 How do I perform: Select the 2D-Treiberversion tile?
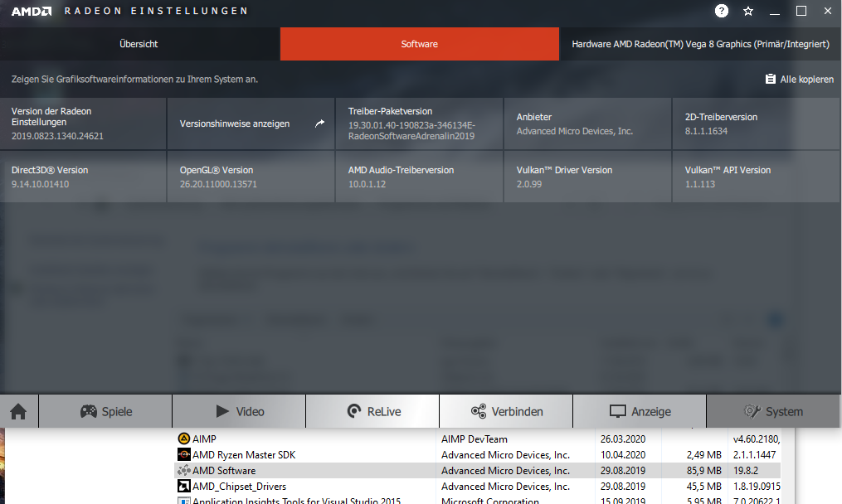[x=756, y=124]
